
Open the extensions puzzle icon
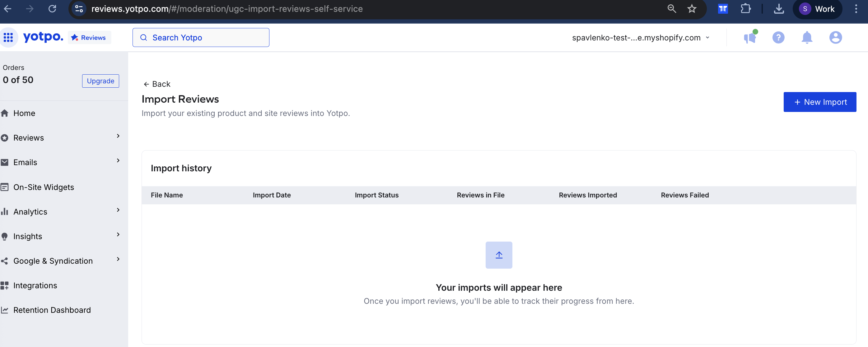(746, 9)
